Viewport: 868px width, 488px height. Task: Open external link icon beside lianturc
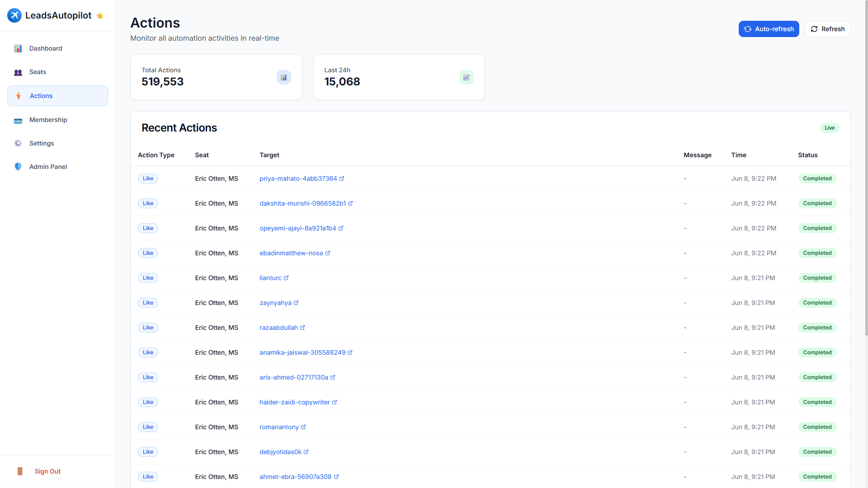286,278
